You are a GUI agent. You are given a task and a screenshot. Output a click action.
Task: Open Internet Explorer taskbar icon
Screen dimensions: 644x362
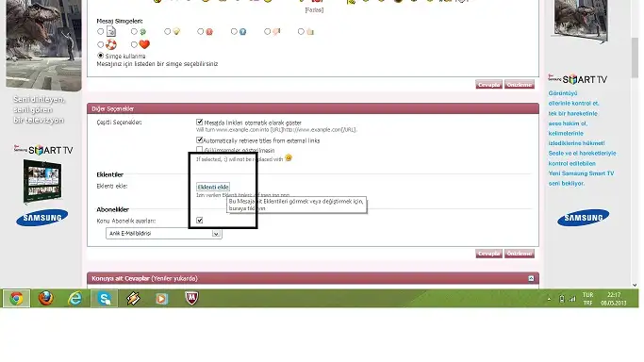(x=74, y=299)
